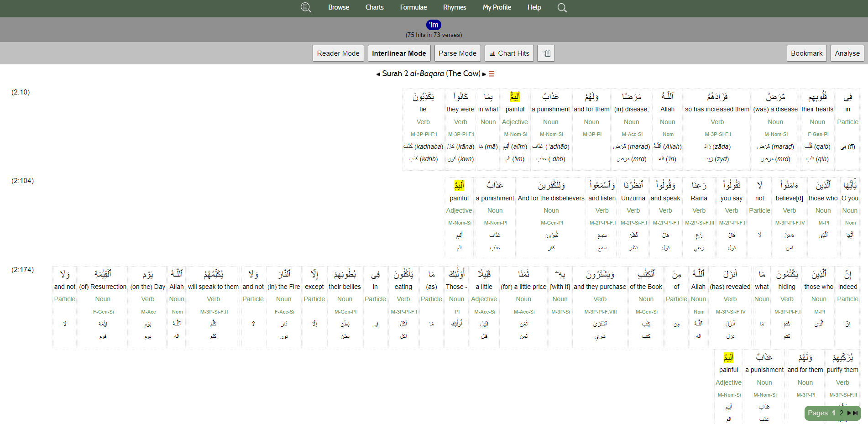Screen dimensions: 868x424
Task: Click the copy-to-clipboard icon beside Chart Hits
Action: 546,53
